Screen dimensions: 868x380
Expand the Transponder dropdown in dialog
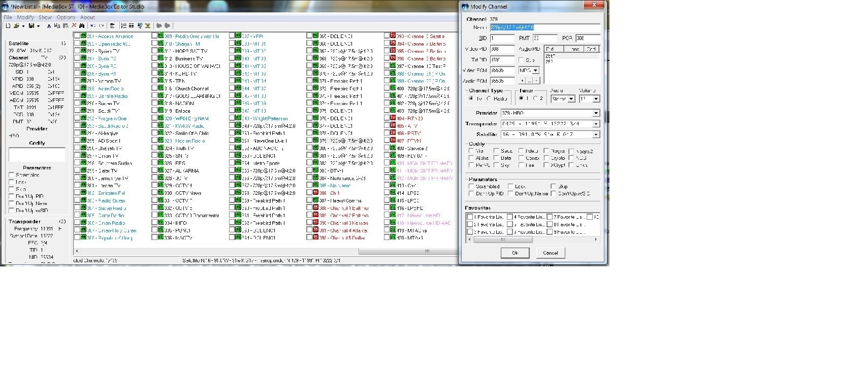[596, 123]
